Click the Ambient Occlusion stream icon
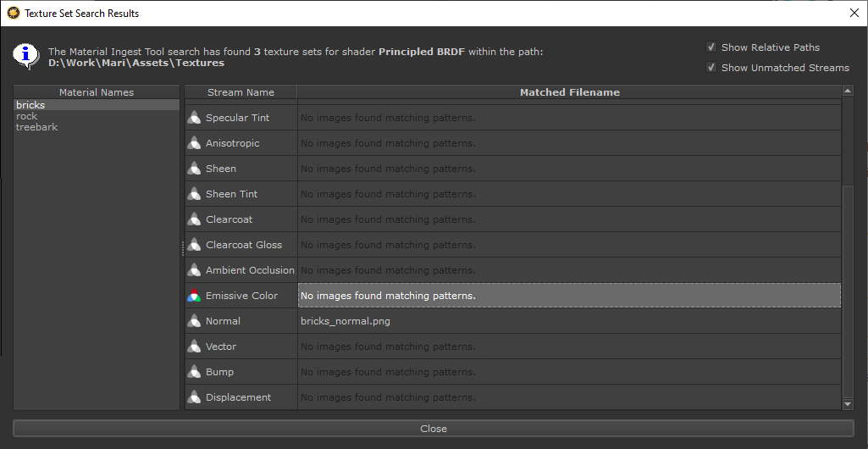Image resolution: width=868 pixels, height=449 pixels. (194, 270)
